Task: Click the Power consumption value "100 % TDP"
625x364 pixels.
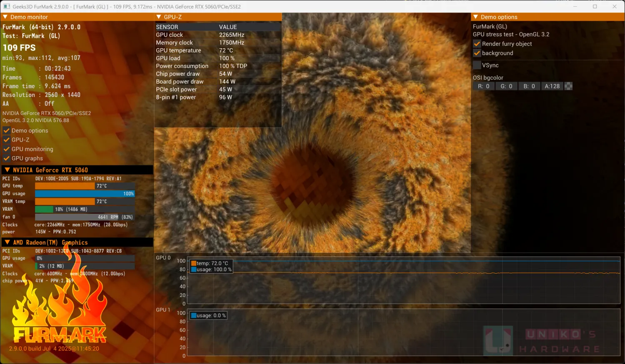Action: click(x=233, y=66)
